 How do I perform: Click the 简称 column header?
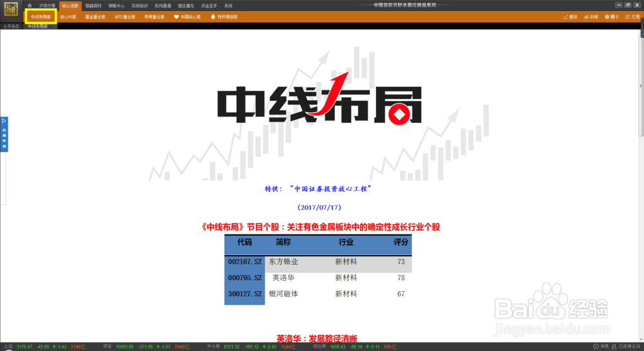pos(283,242)
